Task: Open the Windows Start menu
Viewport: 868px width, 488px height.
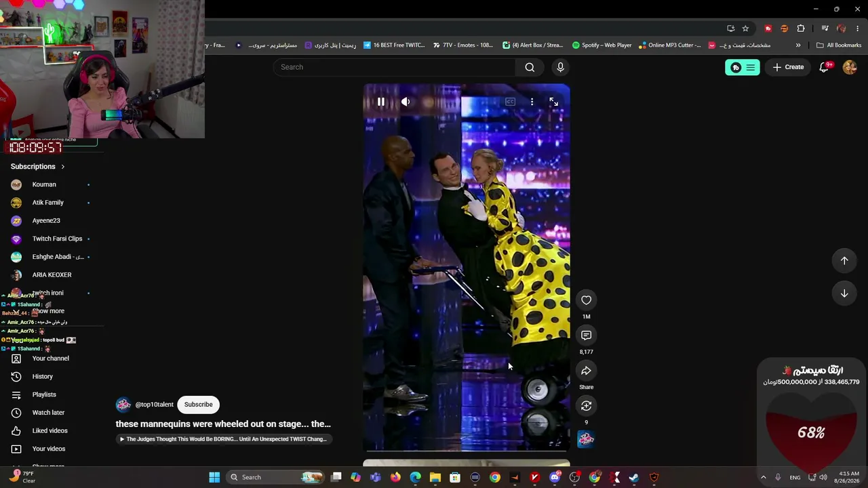Action: click(214, 477)
